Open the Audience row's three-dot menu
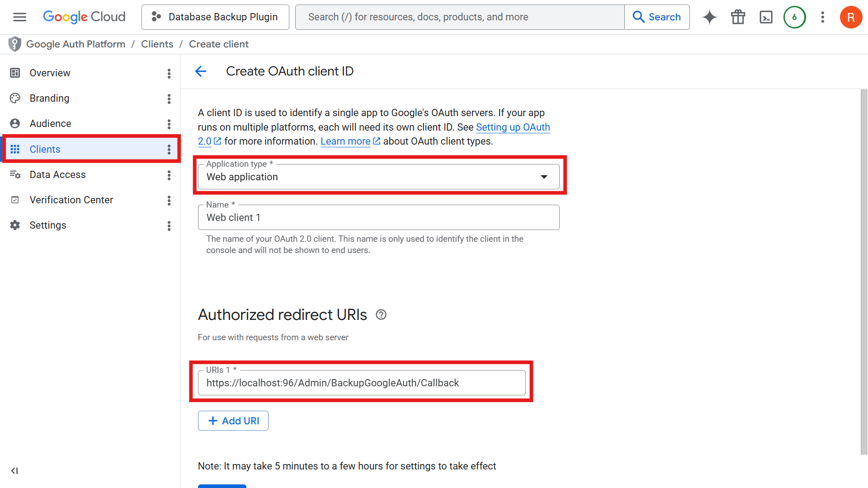The height and width of the screenshot is (488, 868). [169, 124]
